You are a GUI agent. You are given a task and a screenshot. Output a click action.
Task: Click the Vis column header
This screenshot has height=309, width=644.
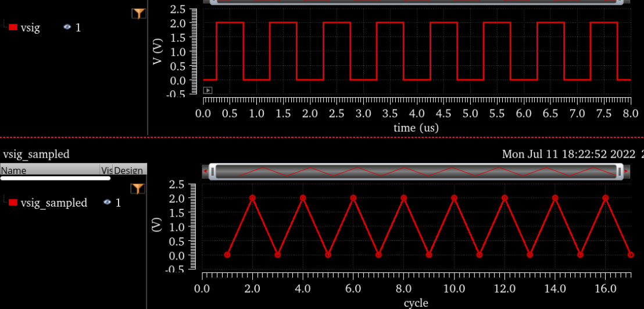(106, 171)
